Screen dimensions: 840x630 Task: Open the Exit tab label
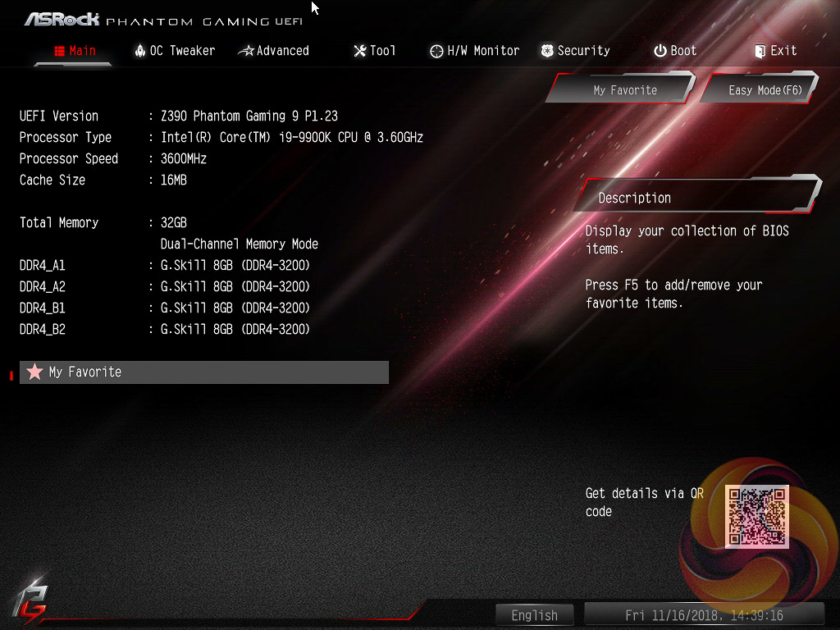click(783, 51)
